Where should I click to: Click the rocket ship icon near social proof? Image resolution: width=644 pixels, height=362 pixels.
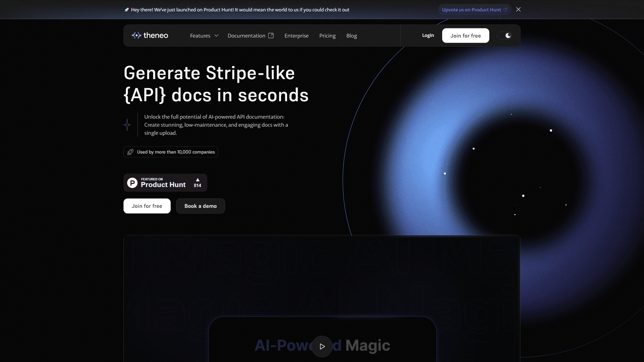130,152
